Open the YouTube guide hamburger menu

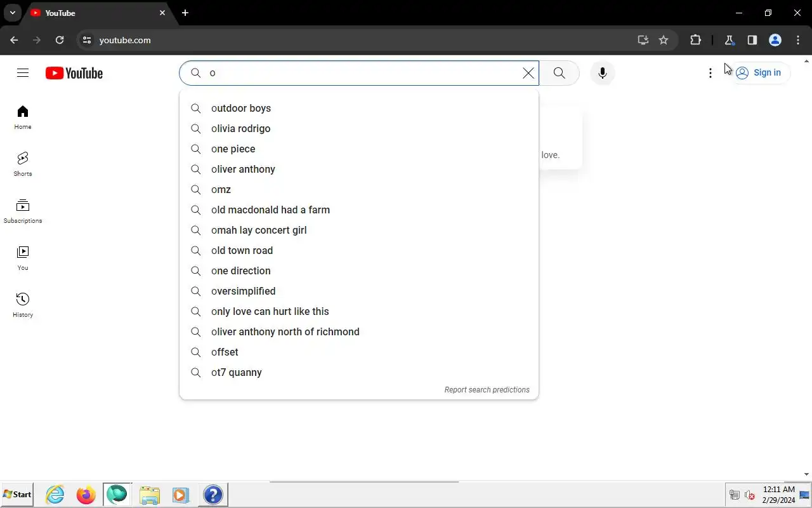(x=23, y=73)
